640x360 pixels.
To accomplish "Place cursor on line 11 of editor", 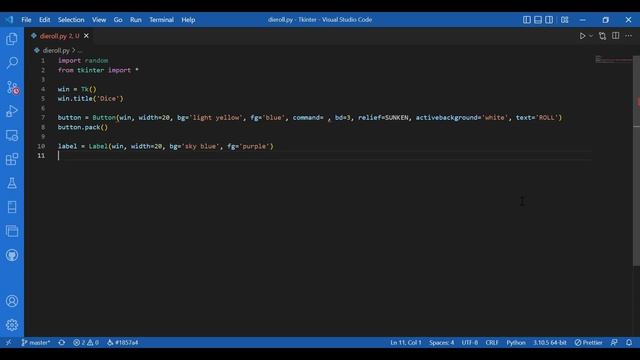I will click(324, 156).
